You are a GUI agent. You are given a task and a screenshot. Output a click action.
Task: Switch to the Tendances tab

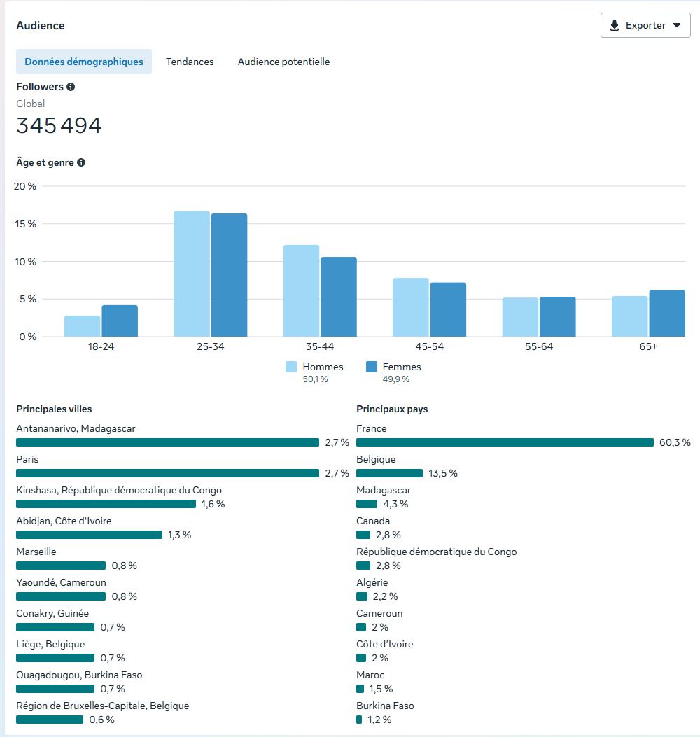[x=190, y=62]
